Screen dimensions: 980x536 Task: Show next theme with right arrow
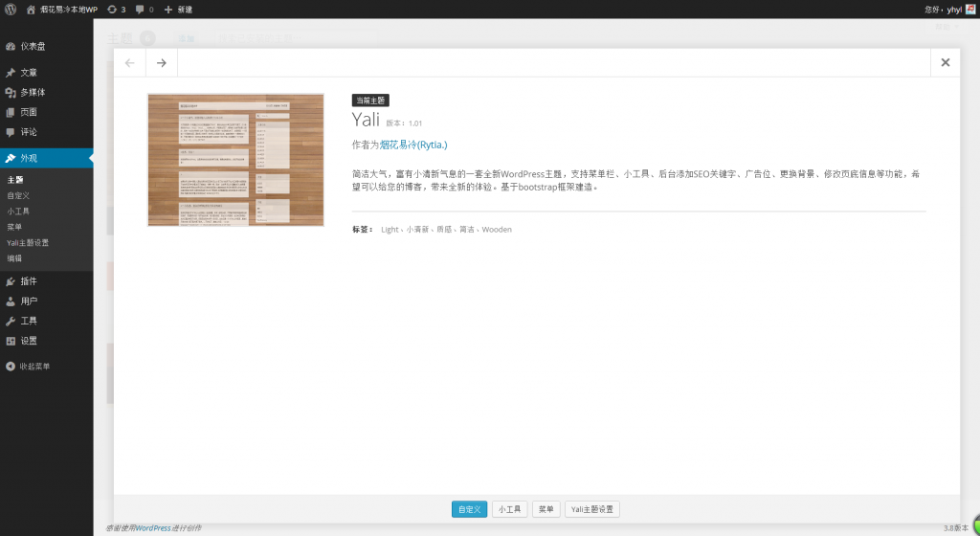click(x=161, y=63)
